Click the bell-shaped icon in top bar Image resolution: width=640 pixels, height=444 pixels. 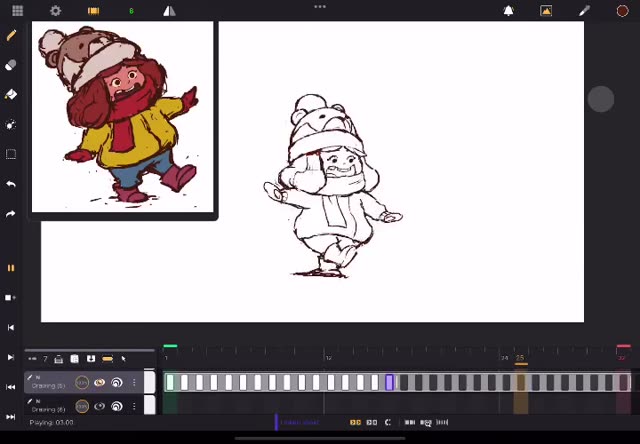click(x=508, y=11)
